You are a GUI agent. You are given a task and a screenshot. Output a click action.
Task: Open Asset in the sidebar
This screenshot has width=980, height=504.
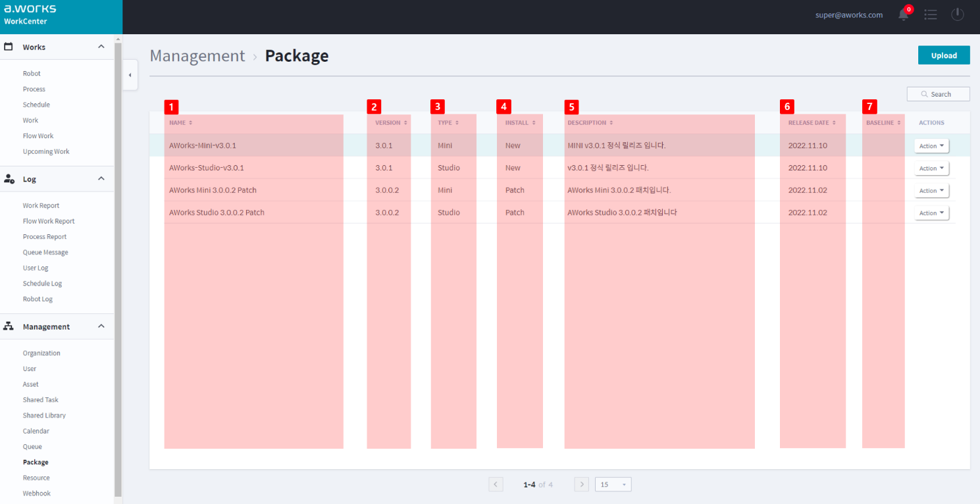coord(31,384)
